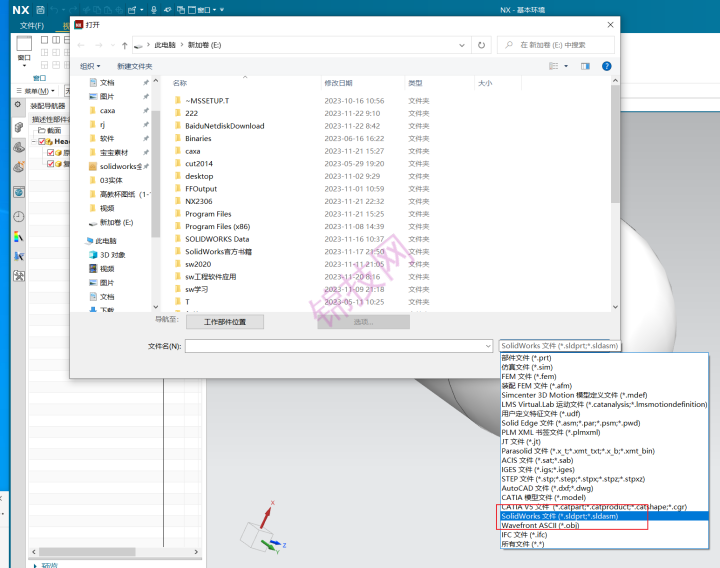Viewport: 720px width, 568px height.
Task: Open the assembly navigator settings gear
Action: tap(18, 104)
